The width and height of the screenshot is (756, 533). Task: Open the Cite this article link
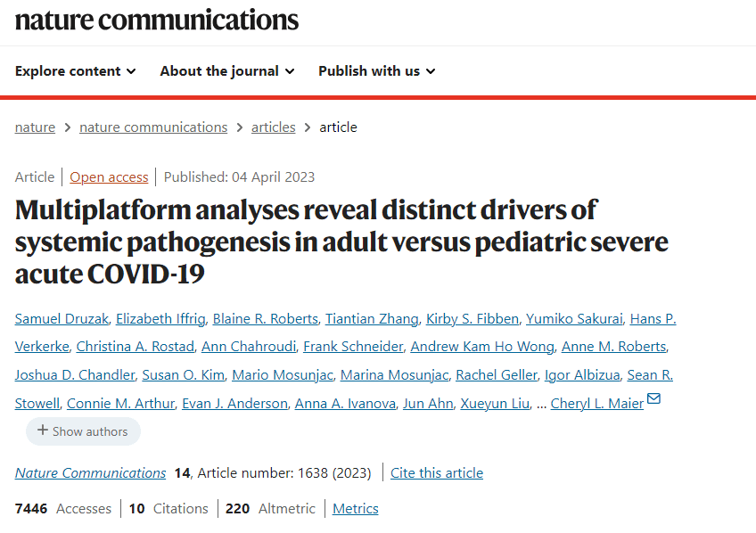pos(436,473)
